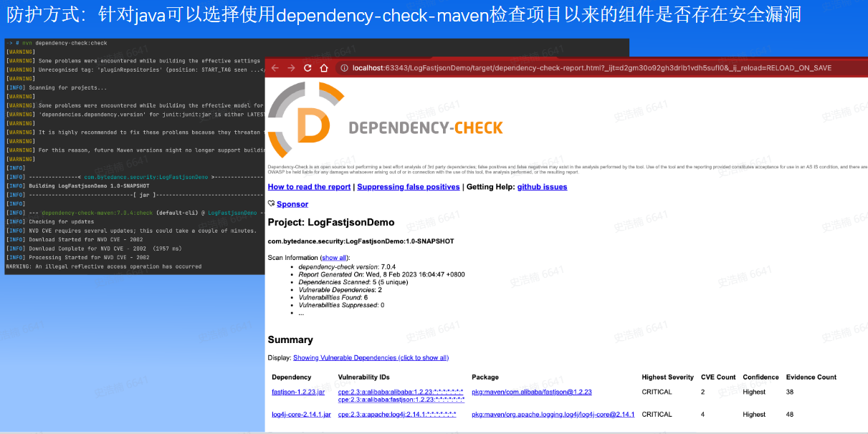The image size is (868, 434).
Task: Click 'Showing Vulnerable Dependencies (click to show all)'
Action: 371,357
